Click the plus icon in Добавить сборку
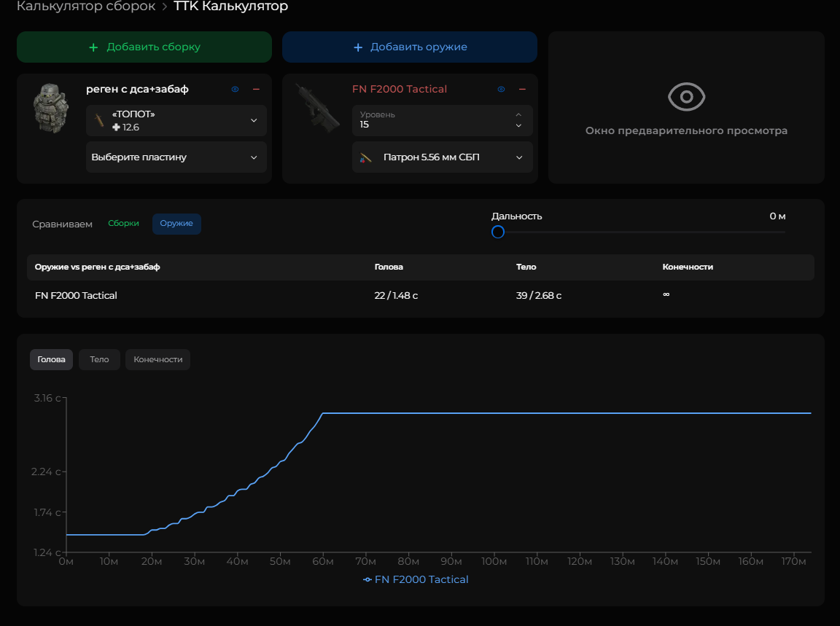 [93, 47]
